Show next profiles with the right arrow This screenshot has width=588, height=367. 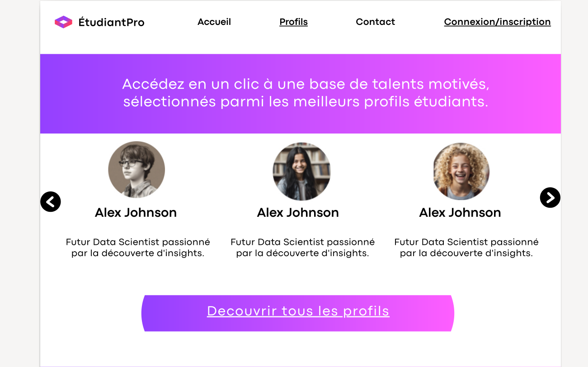tap(550, 197)
